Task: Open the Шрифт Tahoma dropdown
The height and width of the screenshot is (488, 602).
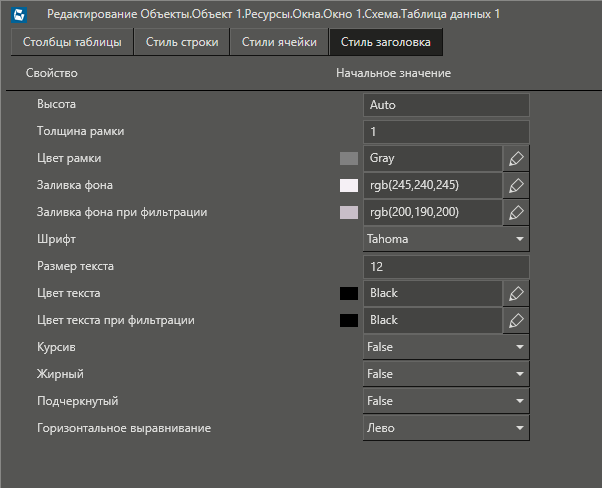Action: (x=445, y=239)
